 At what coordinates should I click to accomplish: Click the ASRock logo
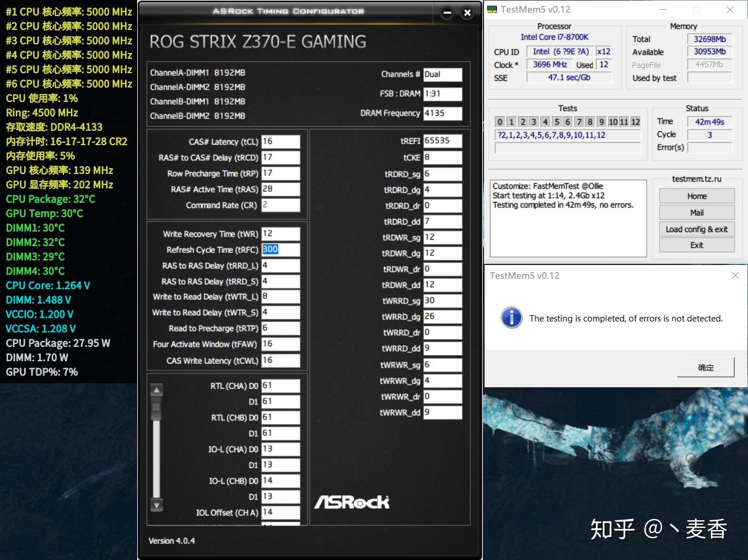[x=352, y=502]
